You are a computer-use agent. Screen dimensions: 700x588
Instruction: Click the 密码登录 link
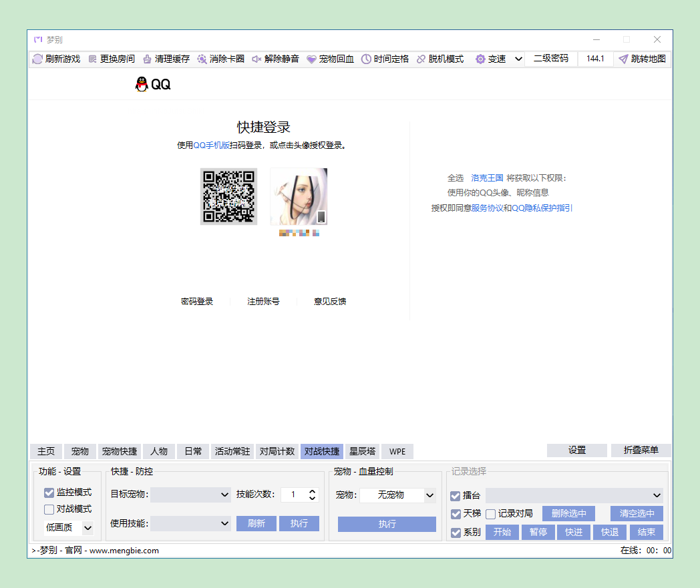click(196, 302)
